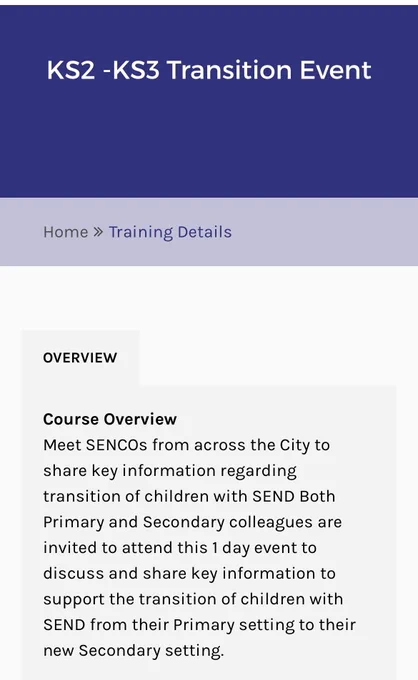Click the word 'Event' in the page title
Image resolution: width=418 pixels, height=680 pixels.
pyautogui.click(x=336, y=70)
